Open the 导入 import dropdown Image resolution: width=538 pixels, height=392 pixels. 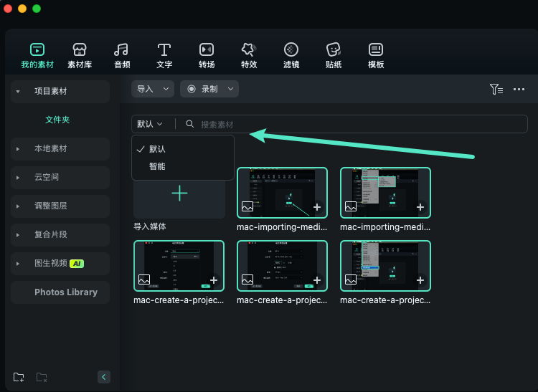pos(152,89)
